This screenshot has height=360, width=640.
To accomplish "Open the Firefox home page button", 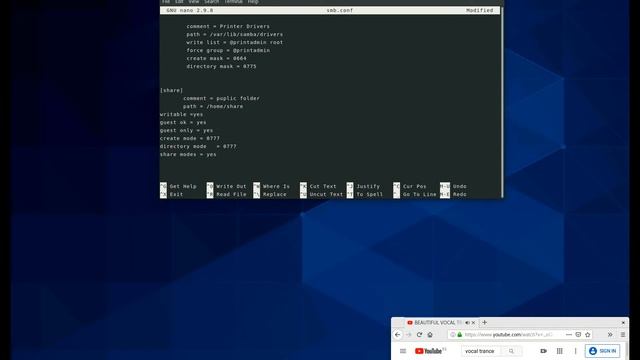I will click(430, 335).
